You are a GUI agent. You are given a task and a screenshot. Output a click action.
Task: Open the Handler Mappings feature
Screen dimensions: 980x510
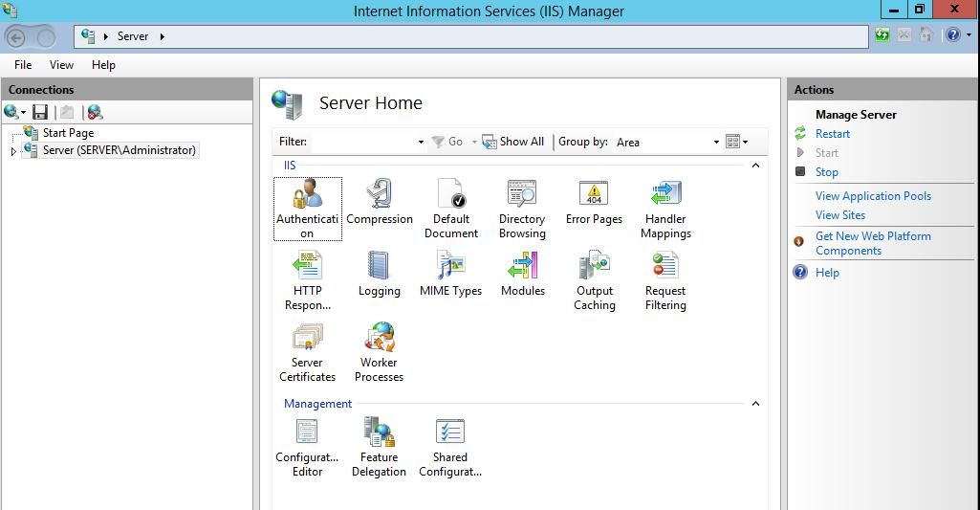[665, 209]
